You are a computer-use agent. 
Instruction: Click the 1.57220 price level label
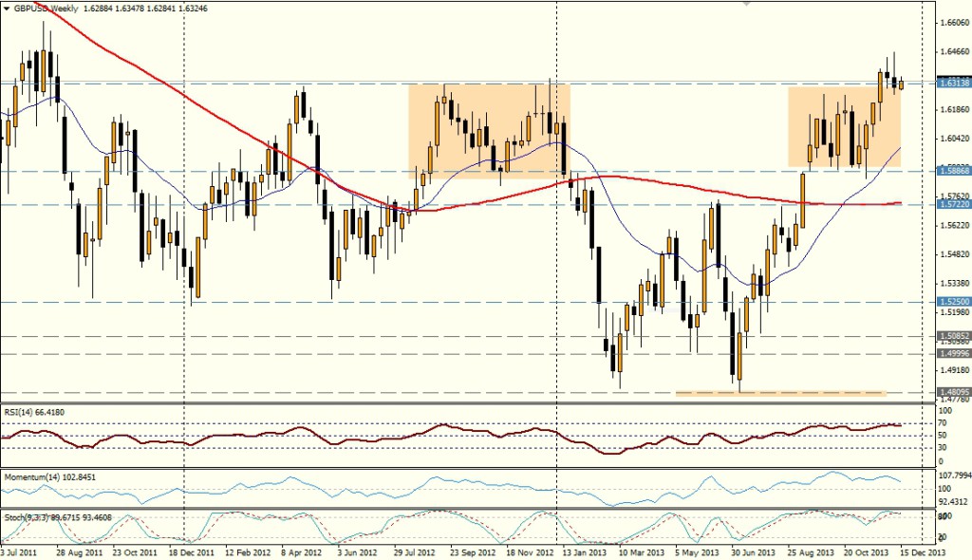point(950,204)
